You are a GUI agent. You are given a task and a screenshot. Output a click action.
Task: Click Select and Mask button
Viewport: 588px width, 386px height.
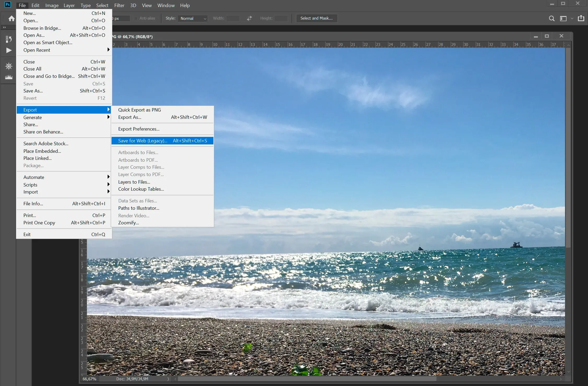click(316, 18)
